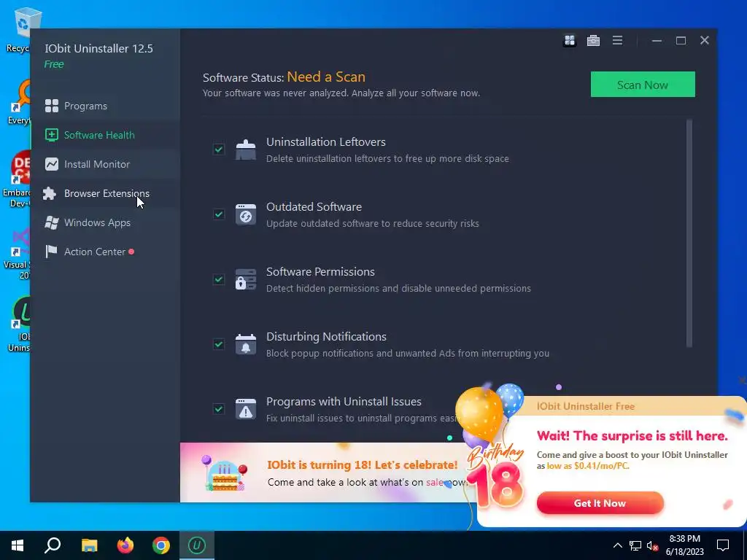The height and width of the screenshot is (560, 747).
Task: Start analysis with Scan Now
Action: click(643, 85)
